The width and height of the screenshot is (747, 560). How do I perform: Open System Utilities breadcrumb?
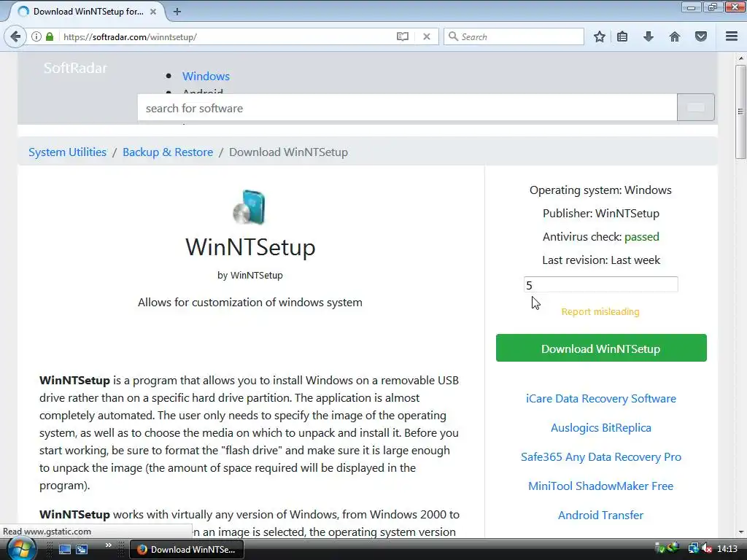tap(68, 152)
